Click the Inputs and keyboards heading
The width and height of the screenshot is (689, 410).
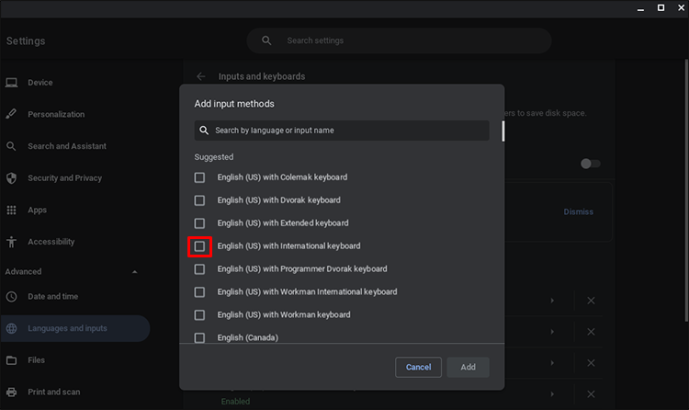[261, 76]
